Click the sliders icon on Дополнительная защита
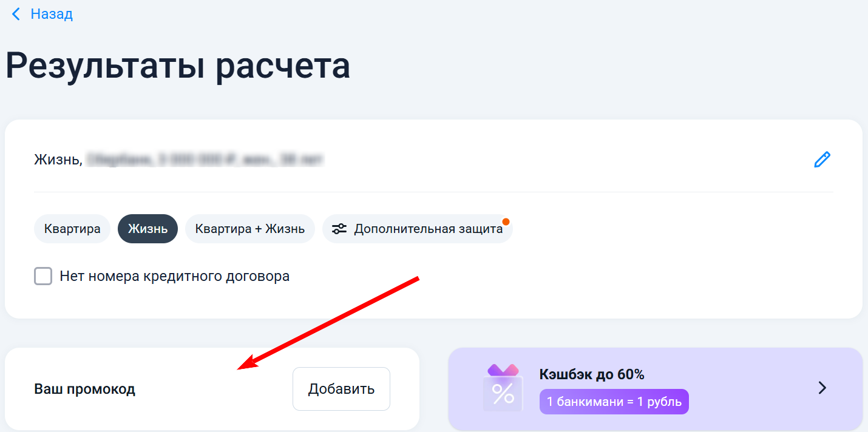This screenshot has width=868, height=432. pos(341,229)
